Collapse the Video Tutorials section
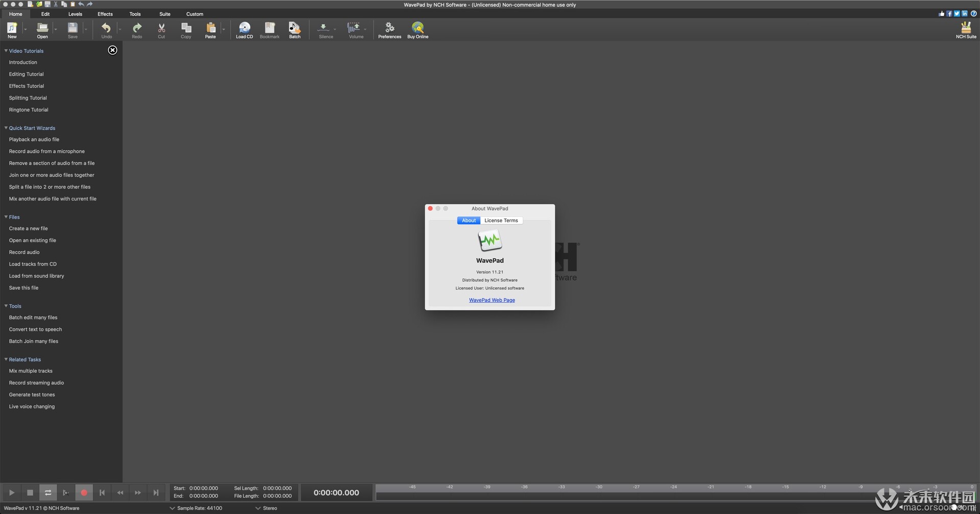 point(6,51)
